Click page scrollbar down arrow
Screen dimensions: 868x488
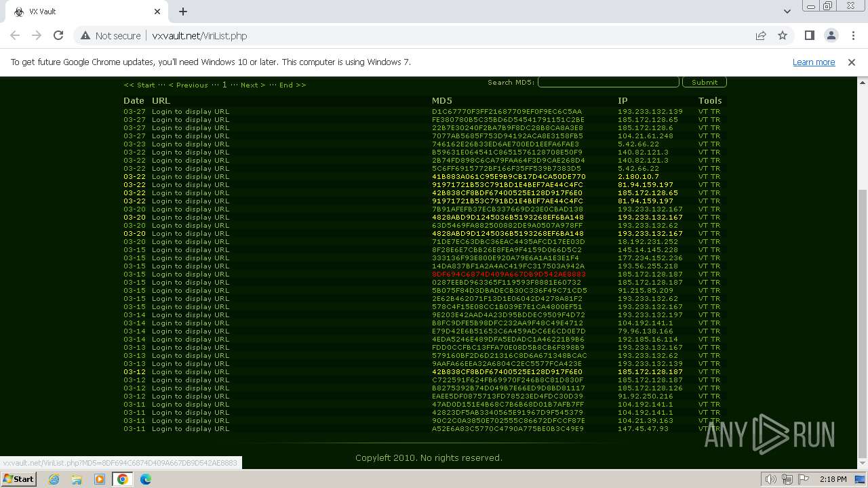[863, 465]
